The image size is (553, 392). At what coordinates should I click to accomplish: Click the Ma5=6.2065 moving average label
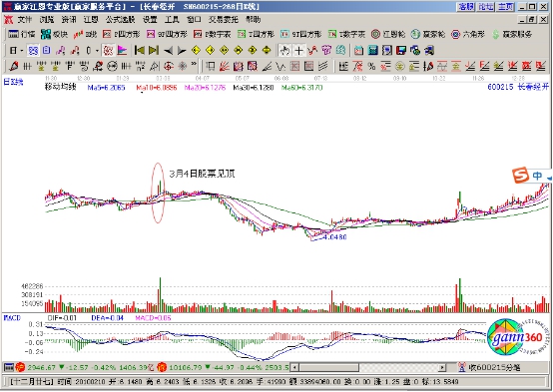(x=106, y=88)
